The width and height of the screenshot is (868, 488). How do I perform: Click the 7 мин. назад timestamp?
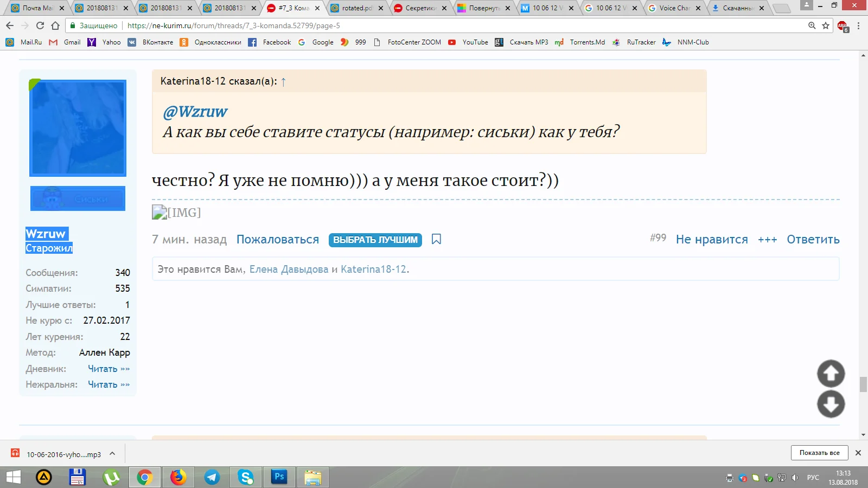coord(189,240)
